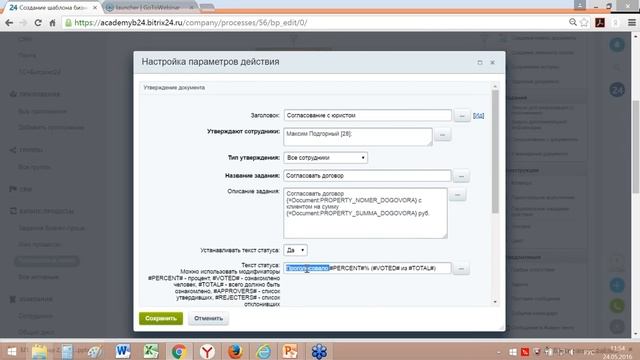This screenshot has width=640, height=360.
Task: Open Paint from the taskbar
Action: 95,351
